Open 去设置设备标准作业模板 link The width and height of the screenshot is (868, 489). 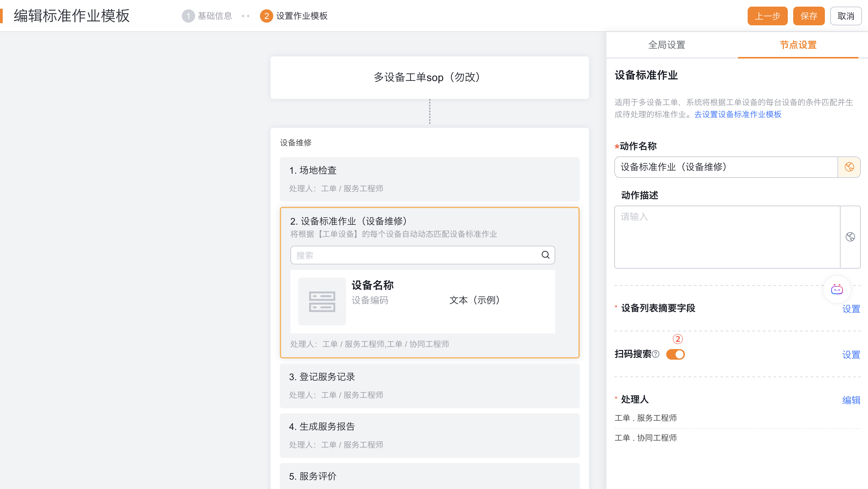(x=738, y=115)
